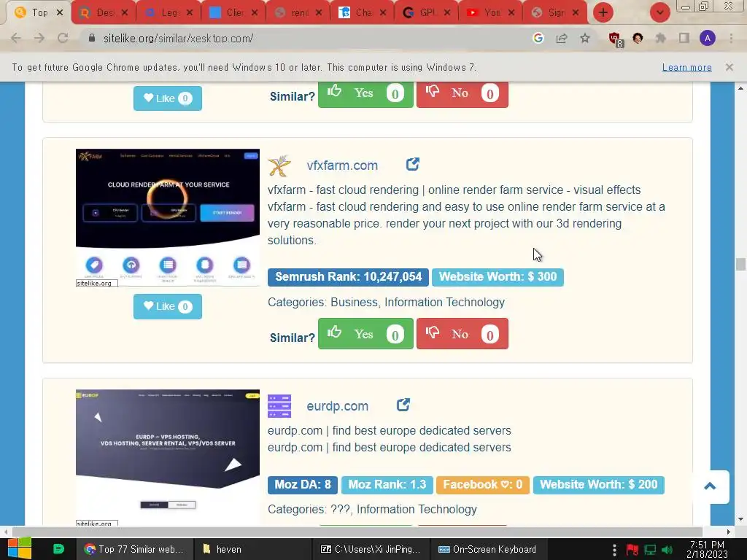The height and width of the screenshot is (560, 747).
Task: Click Semrush Rank 10,247,054 badge
Action: 348,277
